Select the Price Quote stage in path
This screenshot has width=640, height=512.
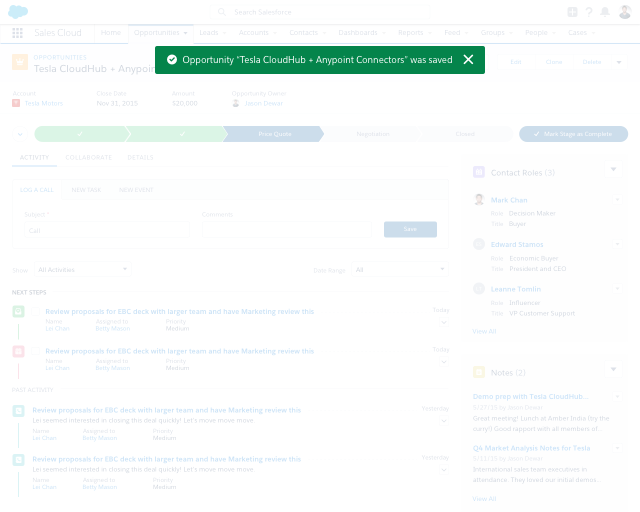coord(273,134)
